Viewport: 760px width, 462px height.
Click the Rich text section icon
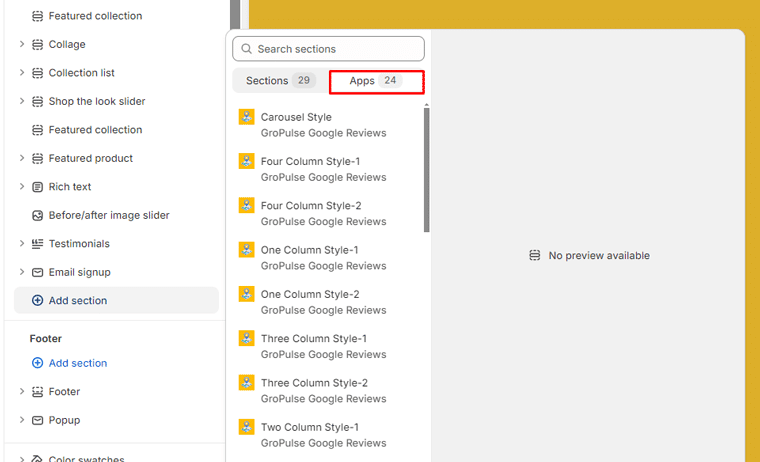pos(37,187)
